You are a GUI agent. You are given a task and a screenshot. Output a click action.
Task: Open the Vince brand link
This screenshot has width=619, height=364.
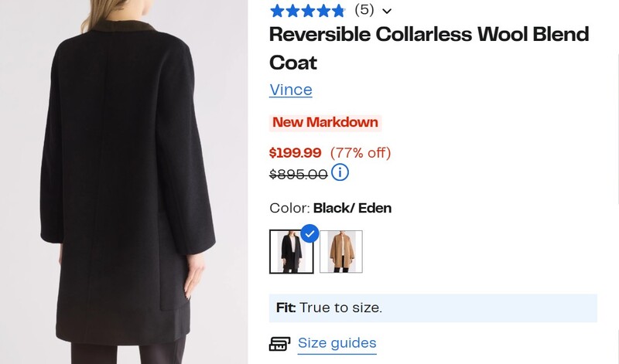(x=291, y=90)
